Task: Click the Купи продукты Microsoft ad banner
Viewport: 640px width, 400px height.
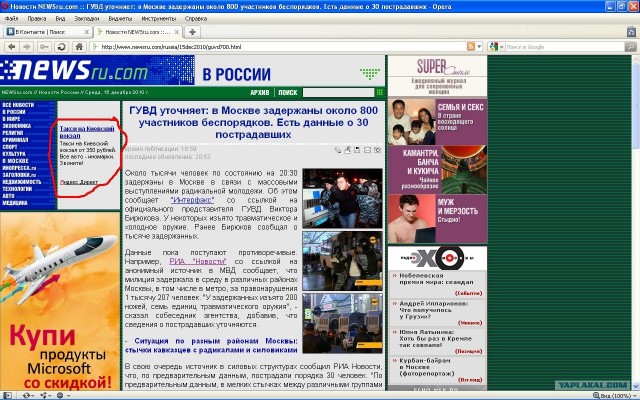Action: (x=60, y=301)
